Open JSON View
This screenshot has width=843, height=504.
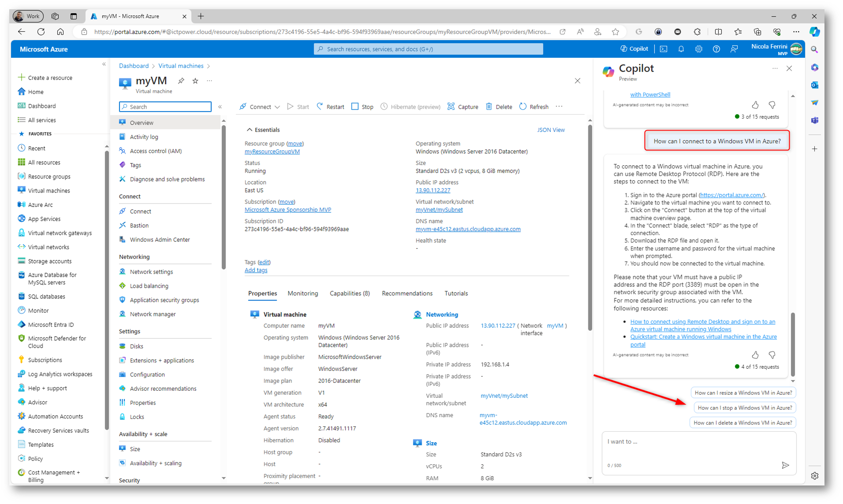point(550,130)
